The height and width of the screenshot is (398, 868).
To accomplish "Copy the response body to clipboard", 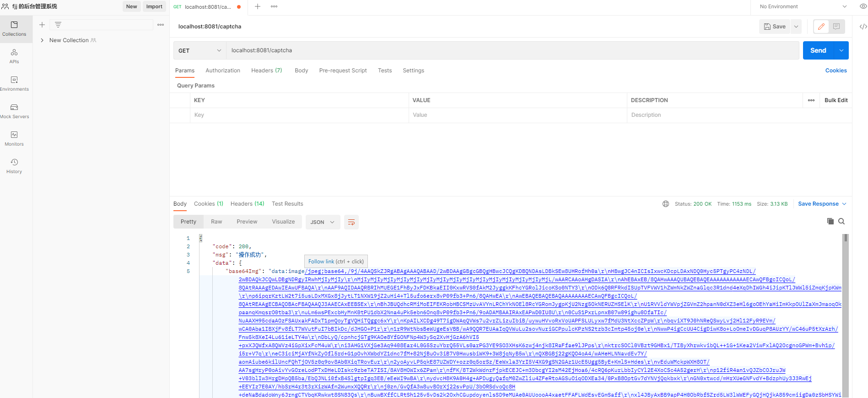I will click(830, 221).
